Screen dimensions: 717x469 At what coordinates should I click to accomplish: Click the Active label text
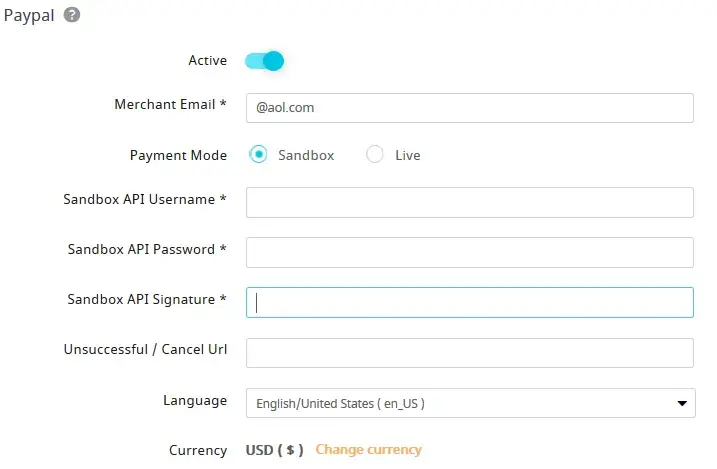click(207, 61)
